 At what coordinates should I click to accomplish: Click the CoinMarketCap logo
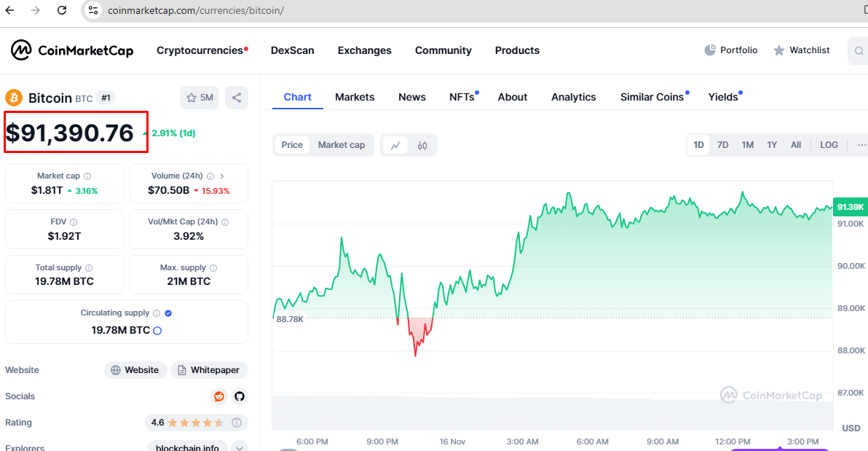72,50
